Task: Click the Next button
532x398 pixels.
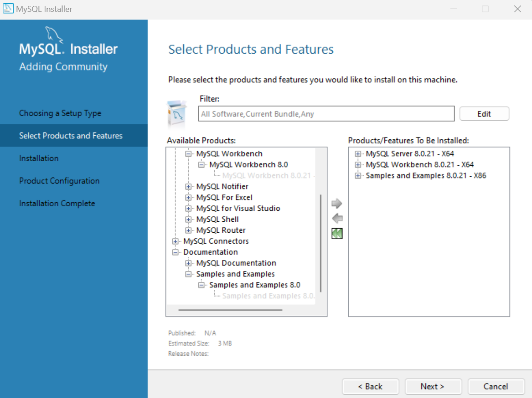Action: click(x=433, y=387)
